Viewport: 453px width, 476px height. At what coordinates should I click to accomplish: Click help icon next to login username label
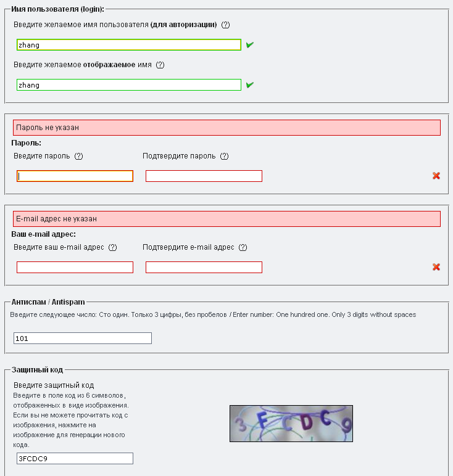click(x=225, y=25)
